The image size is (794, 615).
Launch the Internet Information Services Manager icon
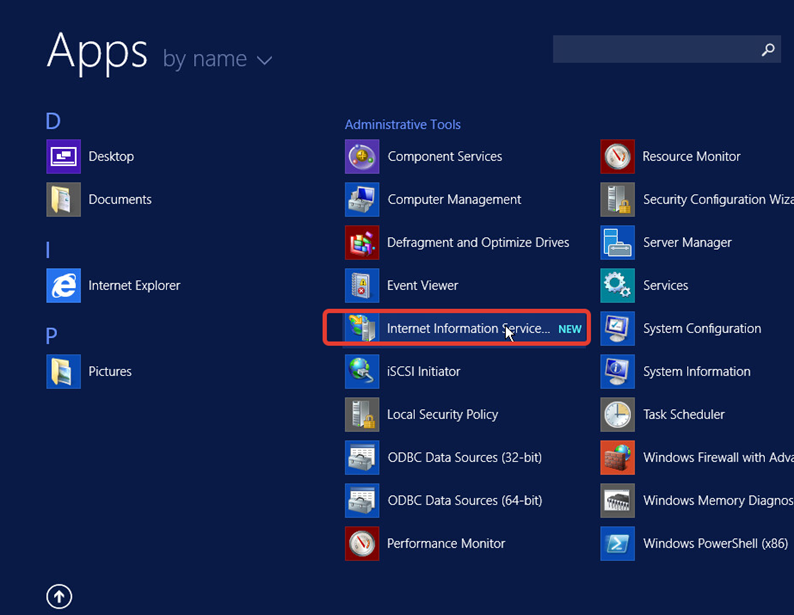(362, 328)
